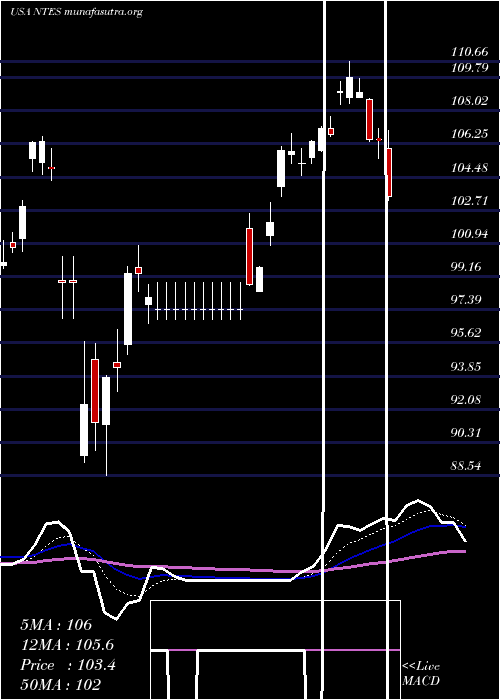Select the Price : 103.4 readout
This screenshot has height=700, width=500.
68,665
